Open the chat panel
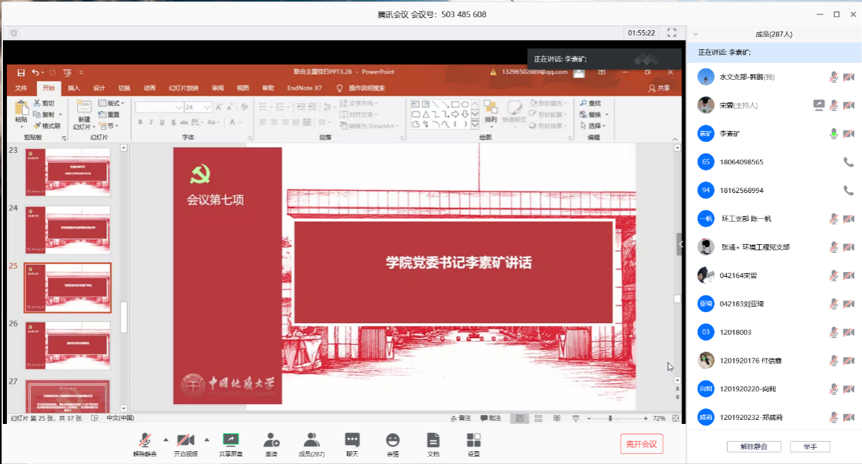The height and width of the screenshot is (464, 862). click(352, 440)
